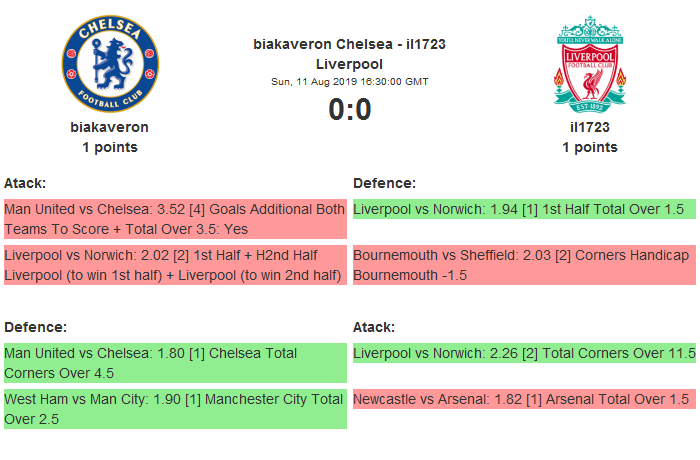Viewport: 700px width, 460px height.
Task: Click the lower left Defence heading
Action: click(35, 327)
